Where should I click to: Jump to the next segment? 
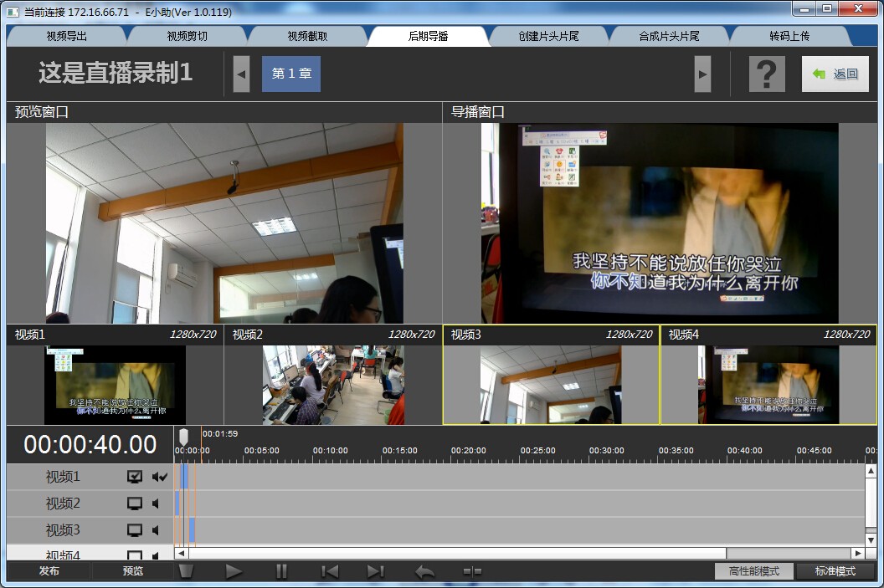pyautogui.click(x=376, y=571)
